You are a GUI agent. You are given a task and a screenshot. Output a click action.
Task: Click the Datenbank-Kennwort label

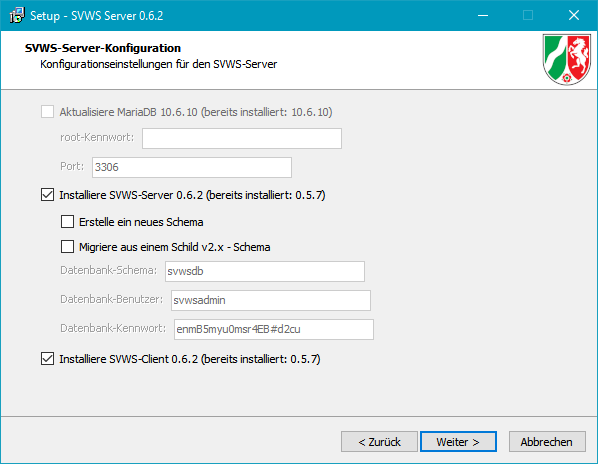(x=113, y=328)
